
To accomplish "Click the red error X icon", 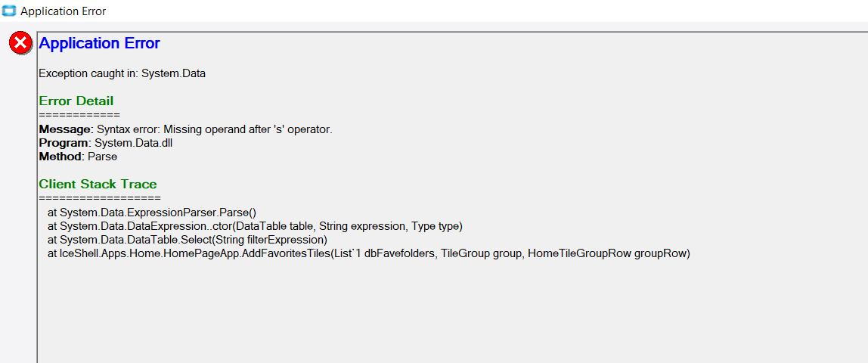I will tap(21, 43).
